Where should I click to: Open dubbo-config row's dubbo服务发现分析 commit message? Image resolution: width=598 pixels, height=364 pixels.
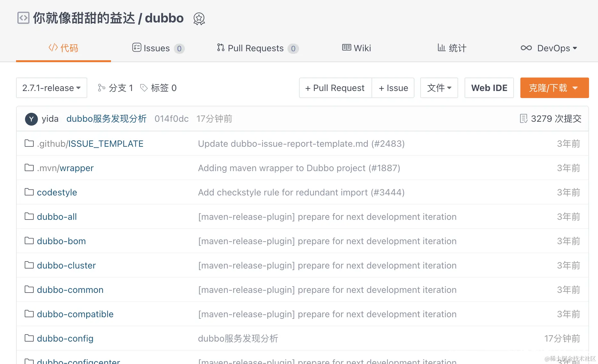(238, 338)
